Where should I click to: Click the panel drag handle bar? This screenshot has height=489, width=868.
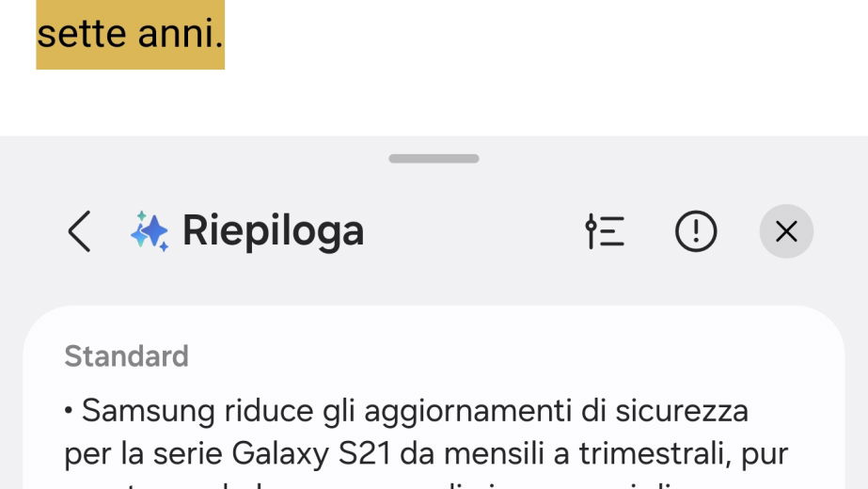pyautogui.click(x=434, y=159)
